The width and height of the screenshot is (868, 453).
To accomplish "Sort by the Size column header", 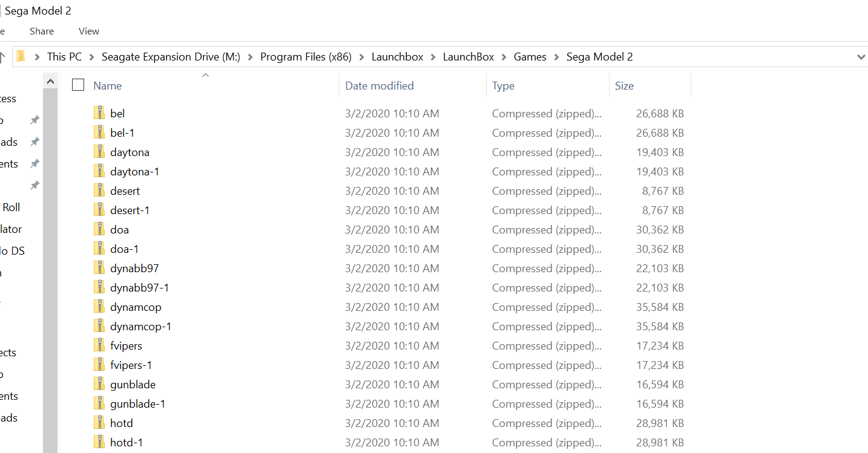I will point(624,86).
